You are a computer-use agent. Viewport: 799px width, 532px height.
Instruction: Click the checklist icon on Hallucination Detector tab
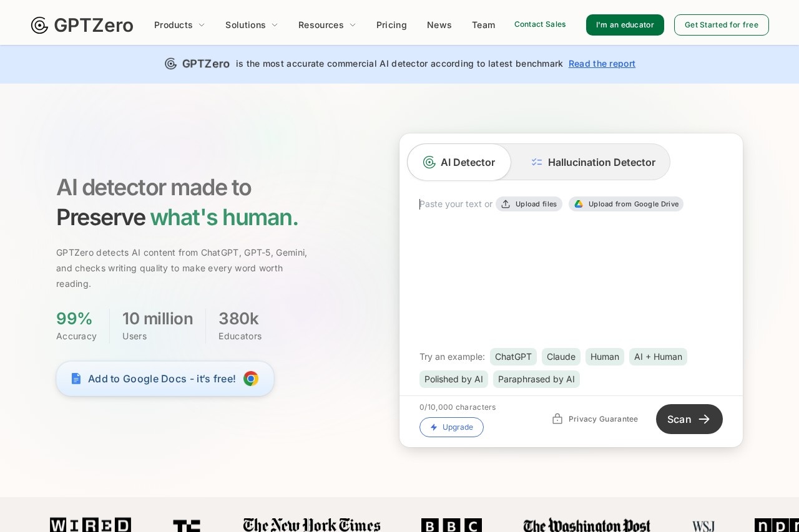(537, 162)
